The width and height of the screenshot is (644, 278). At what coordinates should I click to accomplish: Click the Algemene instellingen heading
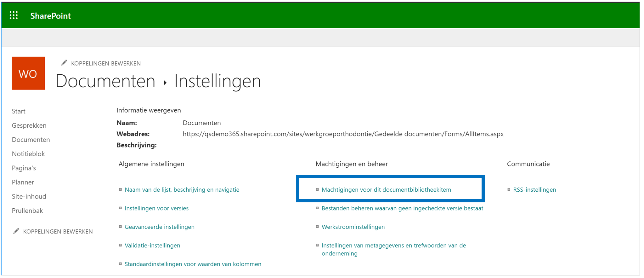click(x=151, y=164)
